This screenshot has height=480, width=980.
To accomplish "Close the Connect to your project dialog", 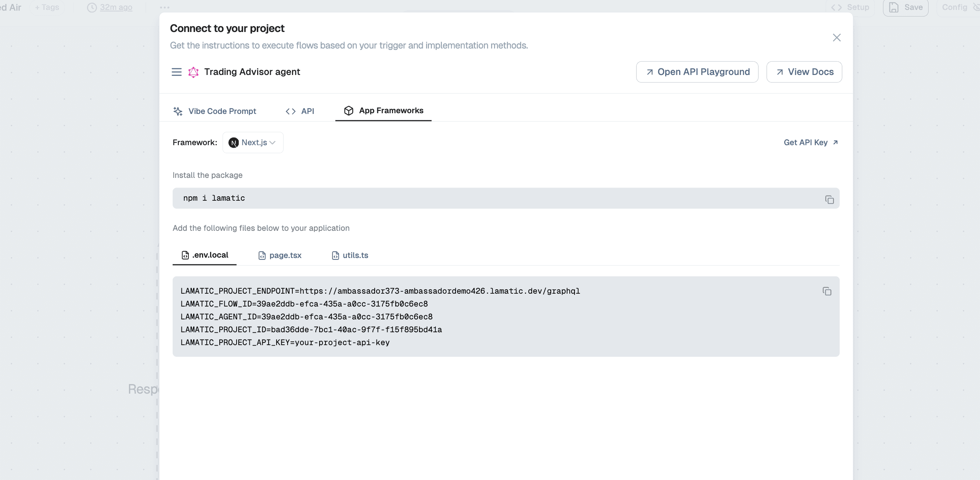I will pos(837,37).
